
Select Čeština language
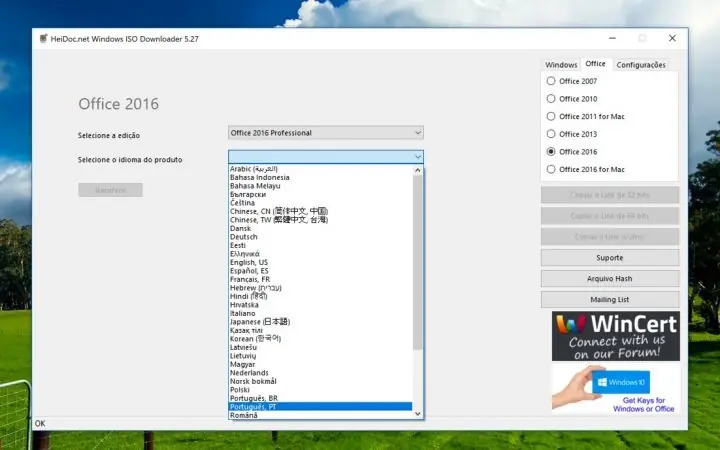pyautogui.click(x=321, y=203)
